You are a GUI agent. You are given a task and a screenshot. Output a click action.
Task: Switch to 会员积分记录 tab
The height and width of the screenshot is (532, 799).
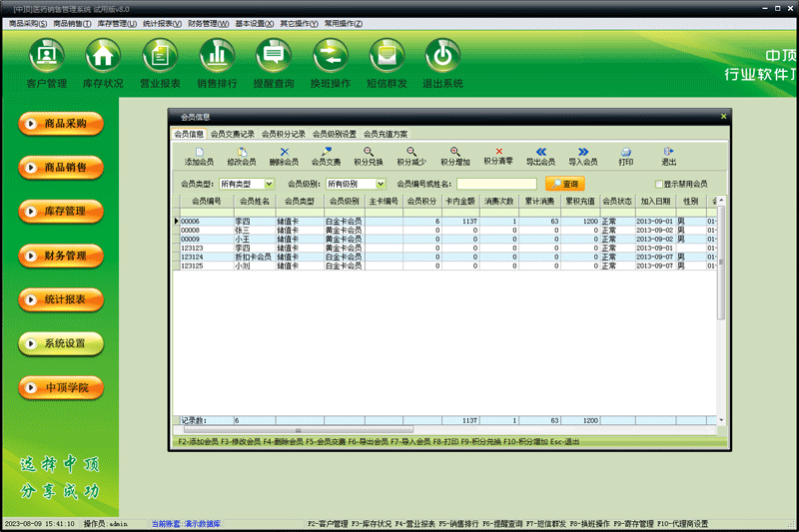pos(284,134)
